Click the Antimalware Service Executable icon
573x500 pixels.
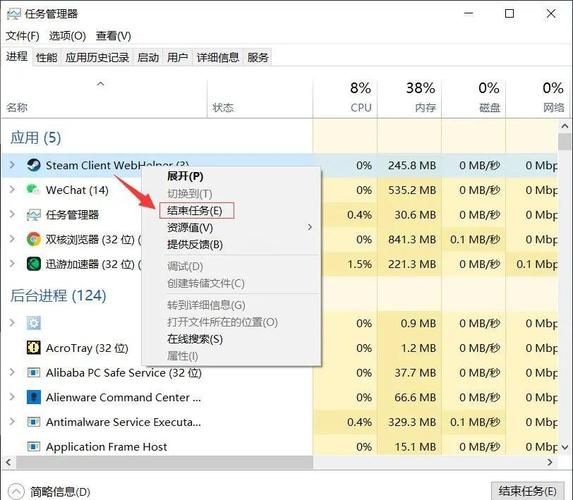tap(34, 422)
